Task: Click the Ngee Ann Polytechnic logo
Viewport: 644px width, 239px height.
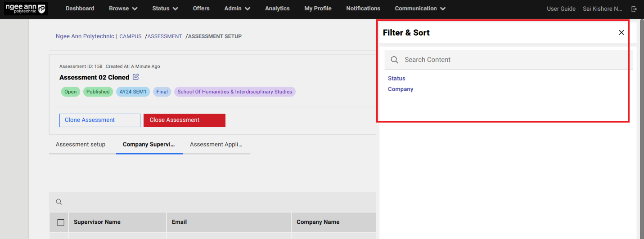Action: tap(25, 9)
